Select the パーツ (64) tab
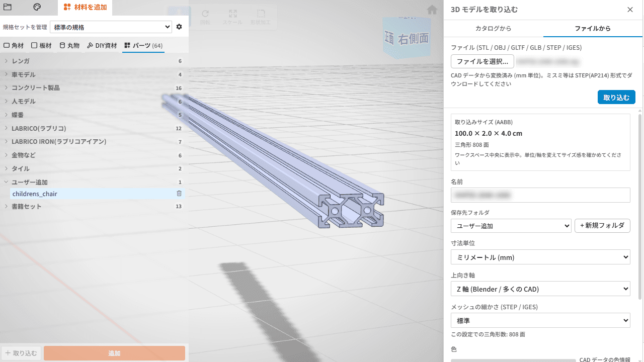 143,46
